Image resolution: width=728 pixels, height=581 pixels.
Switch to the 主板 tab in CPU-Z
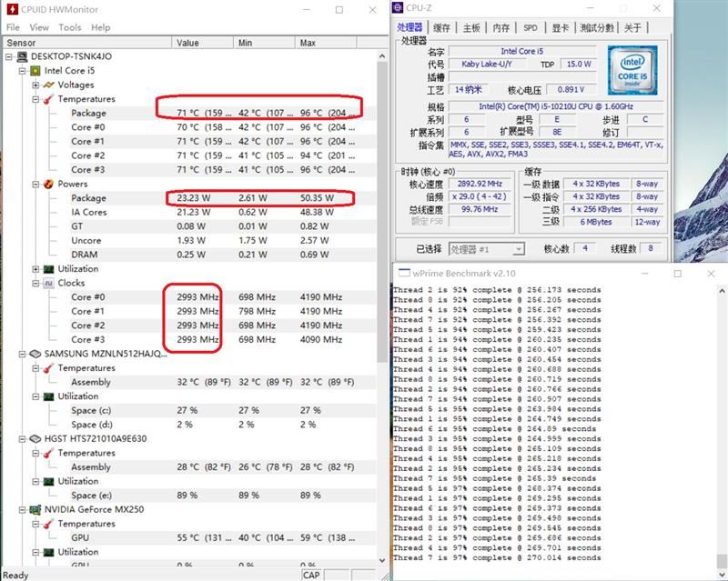tap(470, 28)
